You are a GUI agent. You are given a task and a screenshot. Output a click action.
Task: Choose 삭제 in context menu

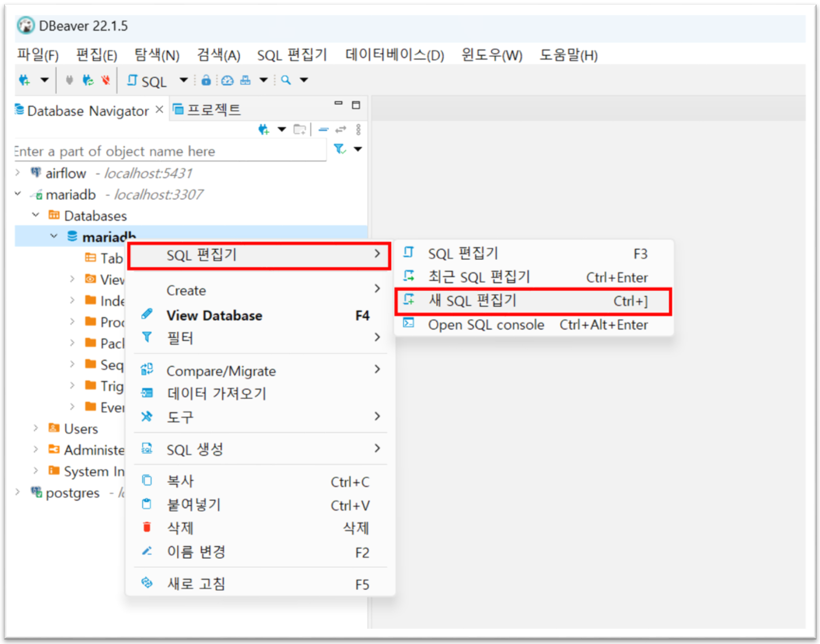click(x=260, y=528)
